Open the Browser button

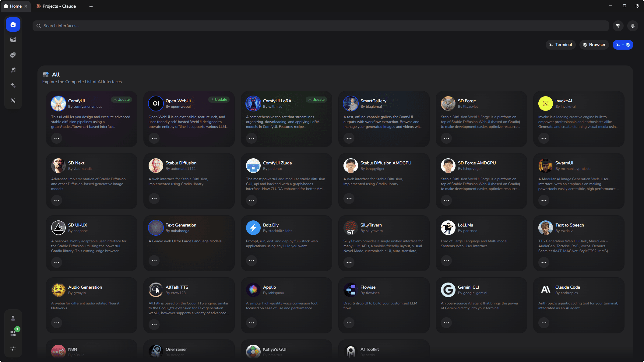pos(594,45)
